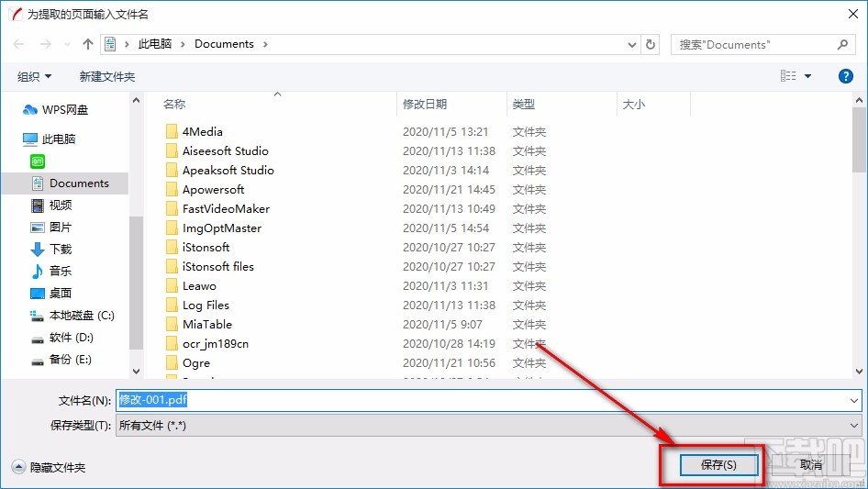Click the green app icon in sidebar
This screenshot has height=489, width=868.
37,161
